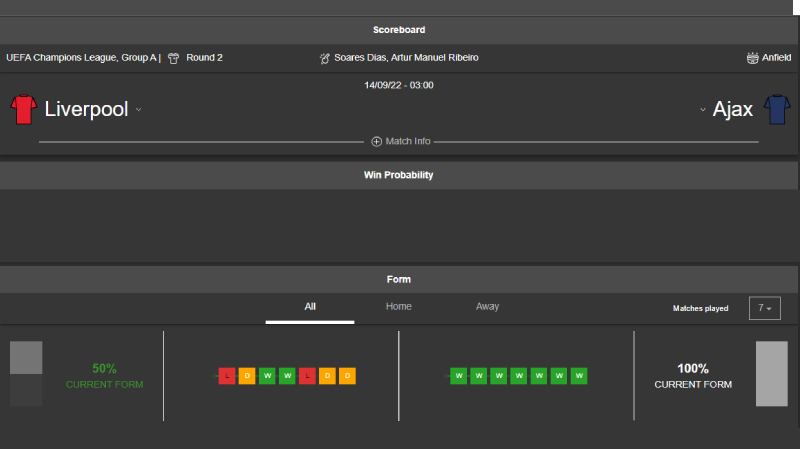Expand the Match Info section

(x=401, y=141)
